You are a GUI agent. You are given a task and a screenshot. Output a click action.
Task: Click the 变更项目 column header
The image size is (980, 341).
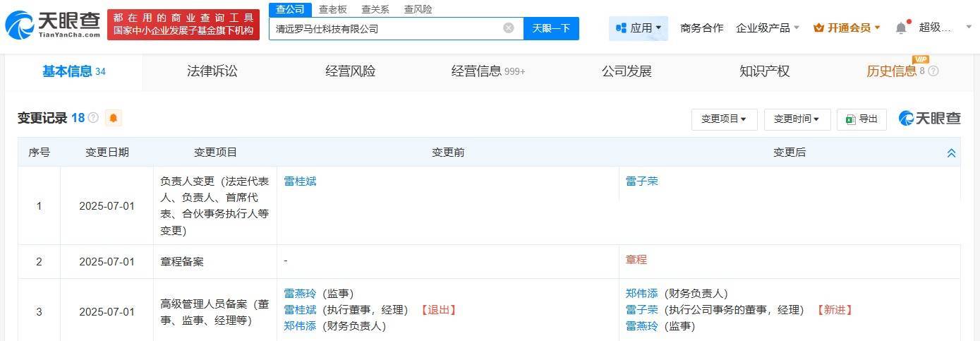coord(215,152)
